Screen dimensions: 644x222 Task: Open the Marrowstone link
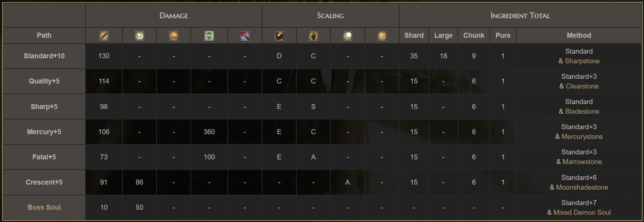(582, 162)
